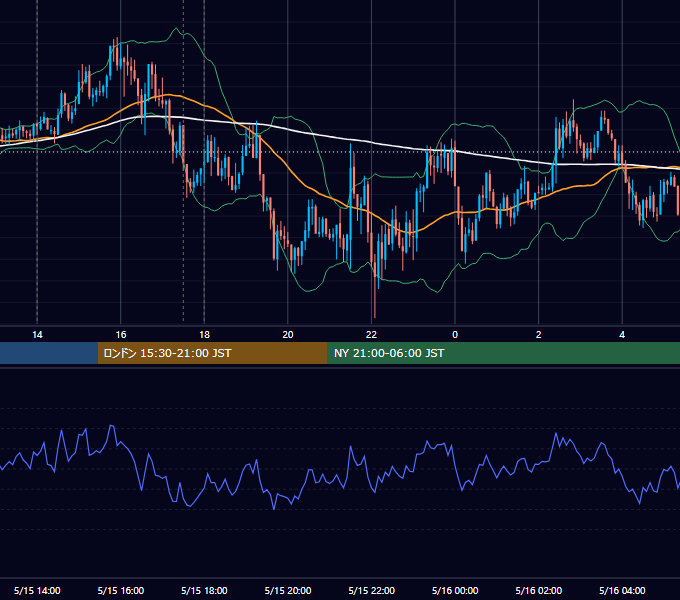Click the 2 hour label on price chart axis
The height and width of the screenshot is (600, 680).
(x=539, y=335)
